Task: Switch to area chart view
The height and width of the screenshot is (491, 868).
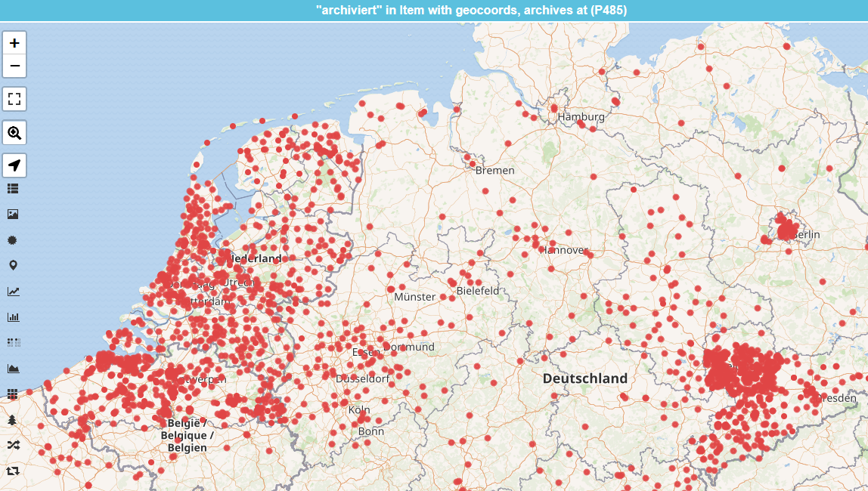Action: point(13,369)
